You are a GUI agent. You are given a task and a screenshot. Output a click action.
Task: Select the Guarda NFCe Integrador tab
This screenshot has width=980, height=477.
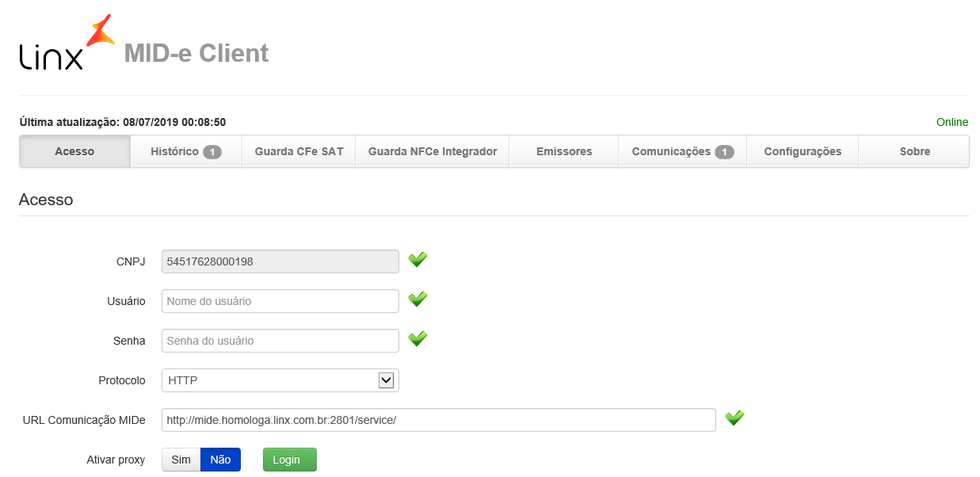pyautogui.click(x=432, y=151)
